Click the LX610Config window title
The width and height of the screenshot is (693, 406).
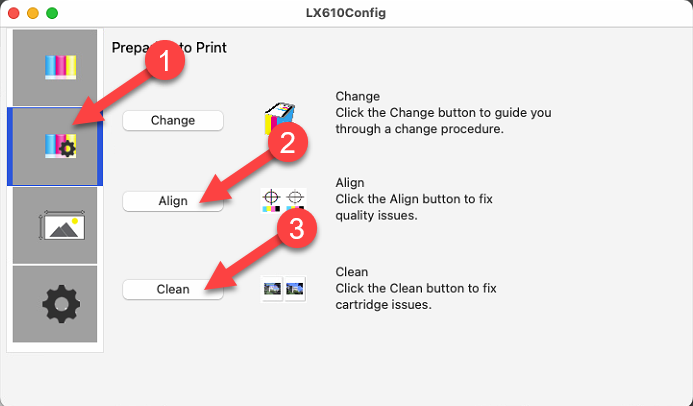(346, 12)
